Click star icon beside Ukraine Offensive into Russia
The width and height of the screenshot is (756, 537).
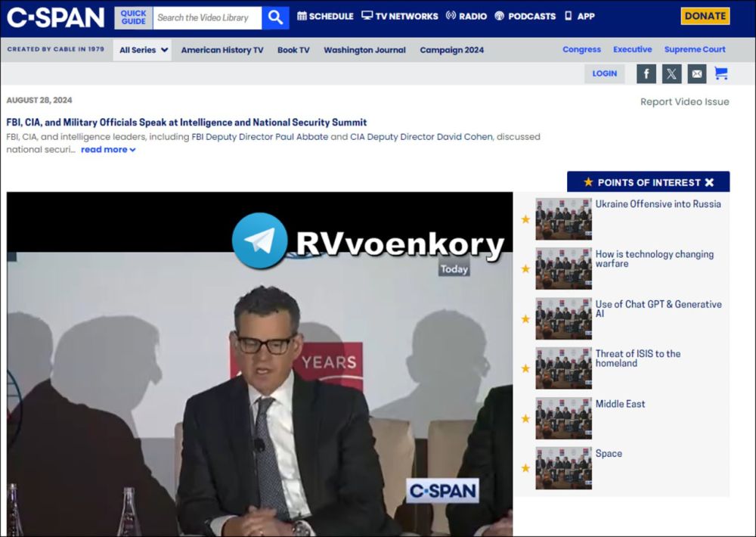[x=525, y=219]
